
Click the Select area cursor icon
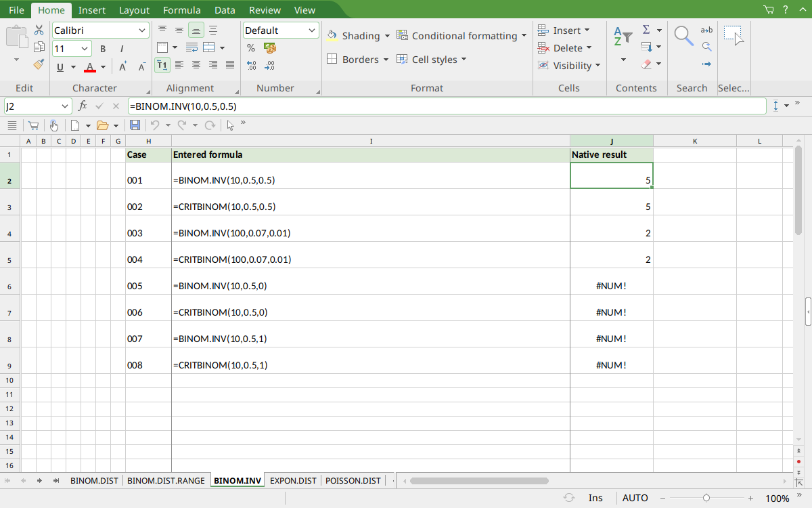point(734,36)
